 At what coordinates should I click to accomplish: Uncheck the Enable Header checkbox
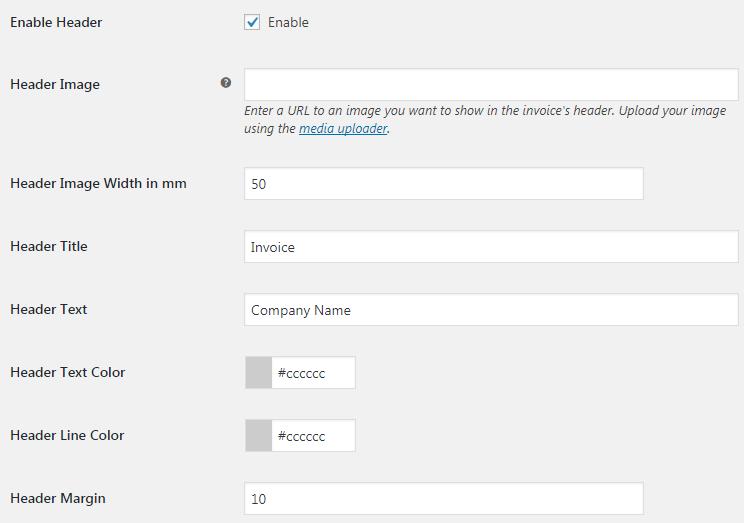click(252, 22)
